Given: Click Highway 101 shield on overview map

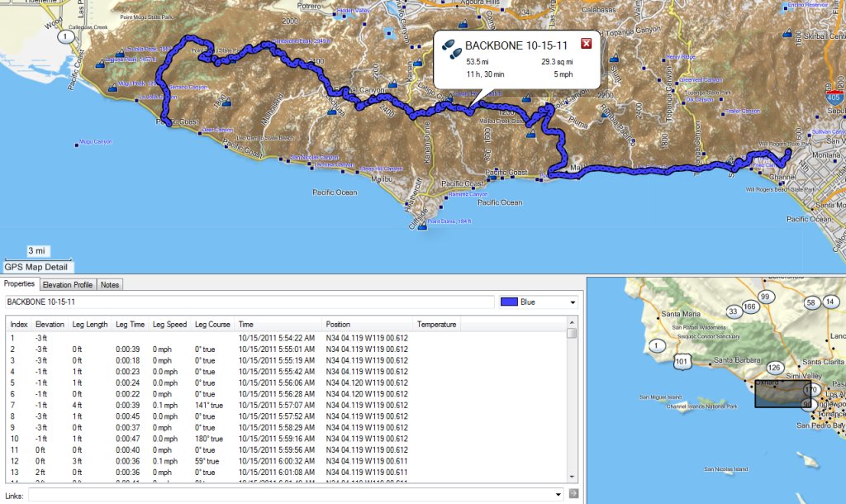Looking at the screenshot, I should (682, 362).
